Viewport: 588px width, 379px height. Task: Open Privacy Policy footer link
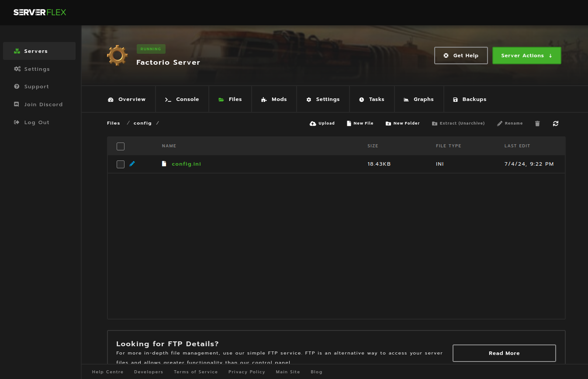[x=247, y=372]
